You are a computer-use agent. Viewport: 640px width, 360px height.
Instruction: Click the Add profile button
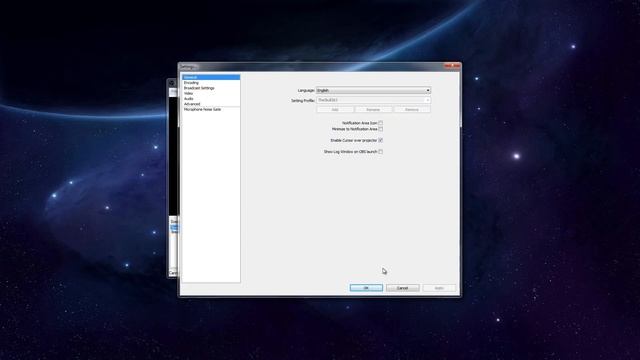pos(335,109)
